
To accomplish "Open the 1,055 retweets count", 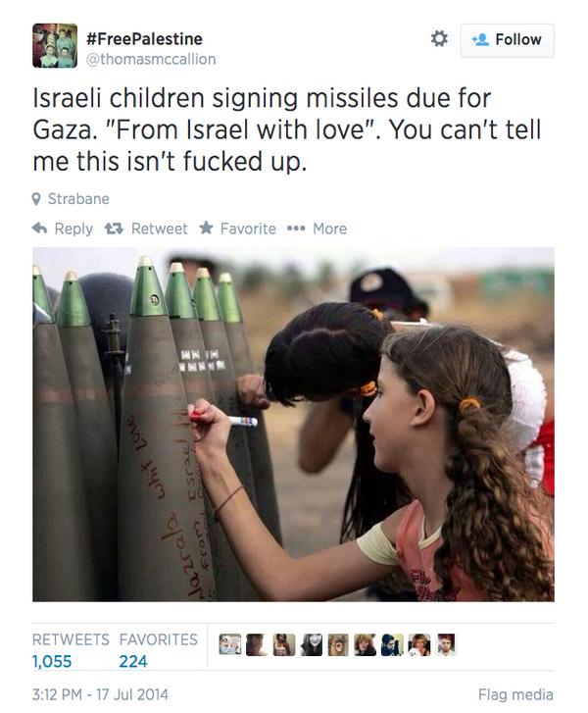I will click(x=52, y=661).
